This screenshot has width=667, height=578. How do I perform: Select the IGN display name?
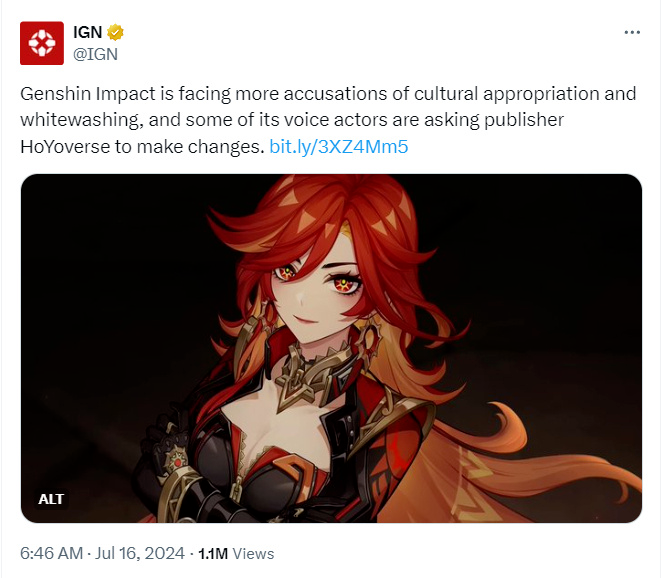coord(88,32)
